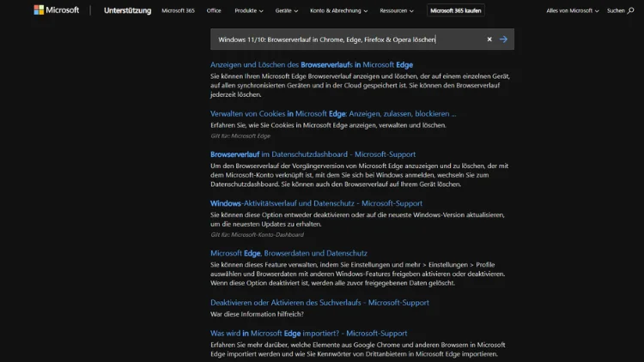Expand the Ressourcen dropdown menu
This screenshot has height=362, width=644.
[x=397, y=10]
